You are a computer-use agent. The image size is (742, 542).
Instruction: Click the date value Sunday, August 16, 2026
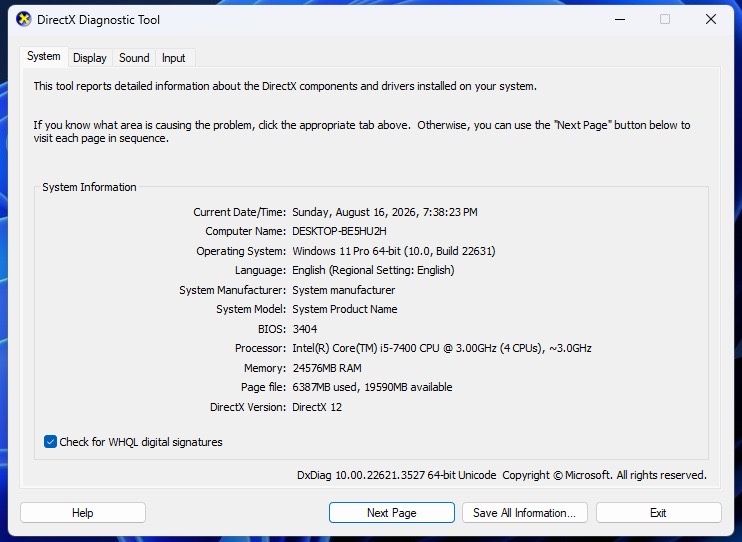click(385, 212)
